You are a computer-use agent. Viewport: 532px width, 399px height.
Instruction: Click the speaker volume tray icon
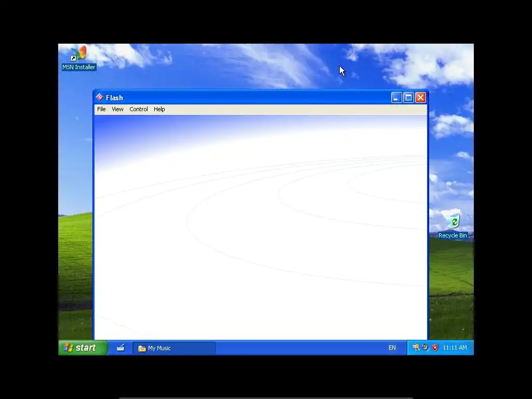click(x=425, y=348)
